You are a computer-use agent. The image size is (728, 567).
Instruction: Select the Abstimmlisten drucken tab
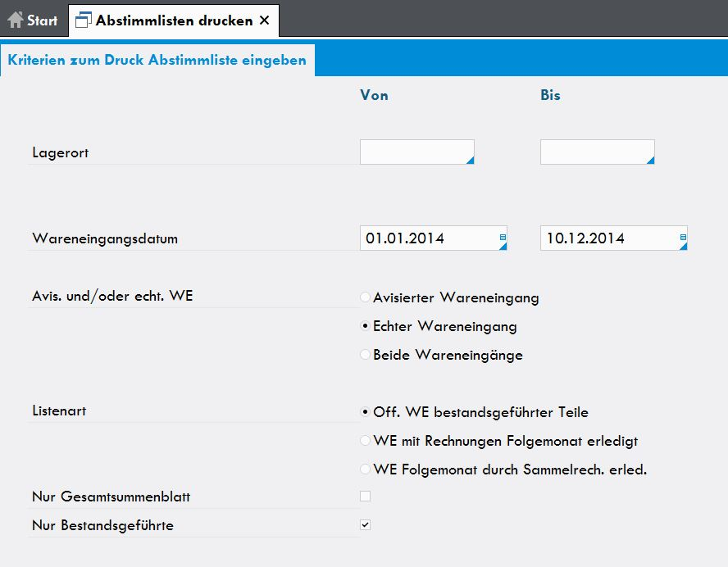(174, 20)
